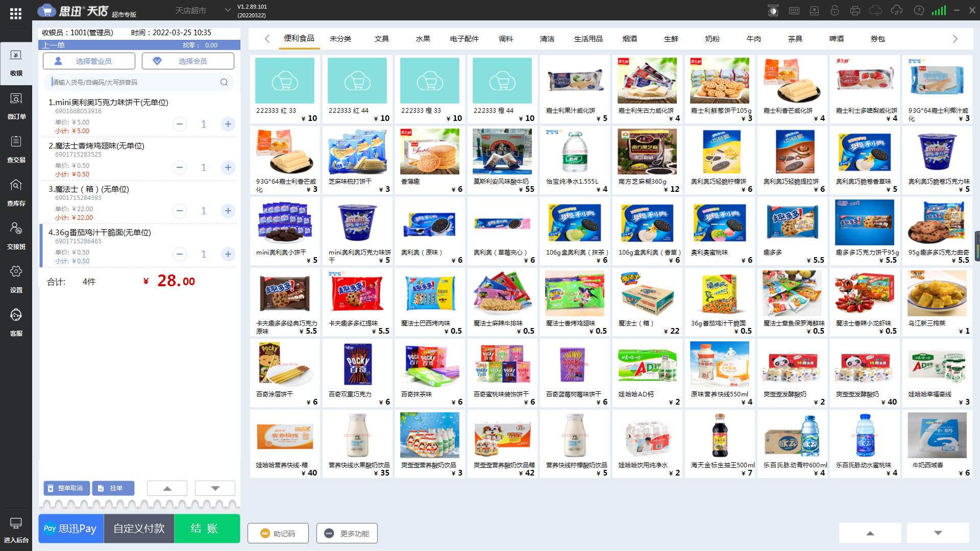Open the weighing scale tool
Image resolution: width=980 pixels, height=551 pixels.
pyautogui.click(x=773, y=10)
